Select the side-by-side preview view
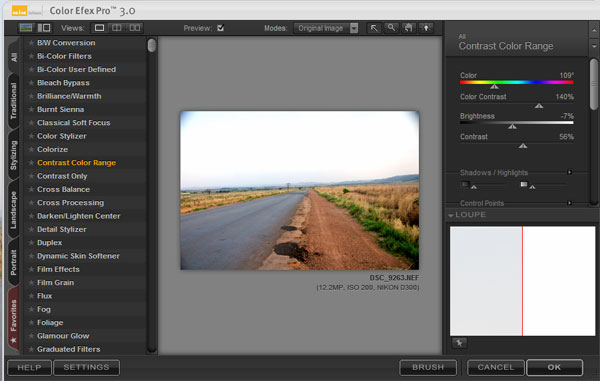This screenshot has height=381, width=600. click(134, 28)
